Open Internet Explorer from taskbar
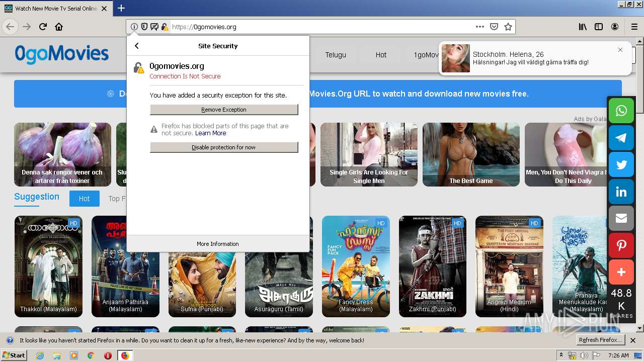Screen dimensions: 644x362 pos(40,355)
